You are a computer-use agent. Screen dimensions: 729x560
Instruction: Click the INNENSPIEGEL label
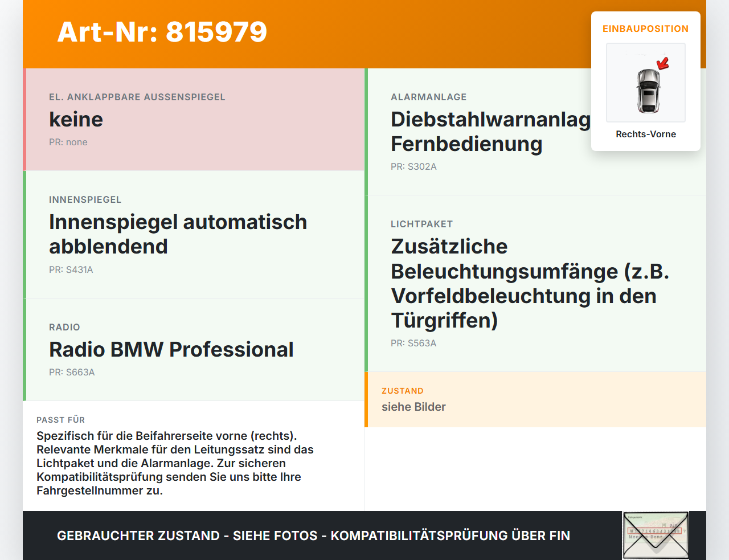85,200
